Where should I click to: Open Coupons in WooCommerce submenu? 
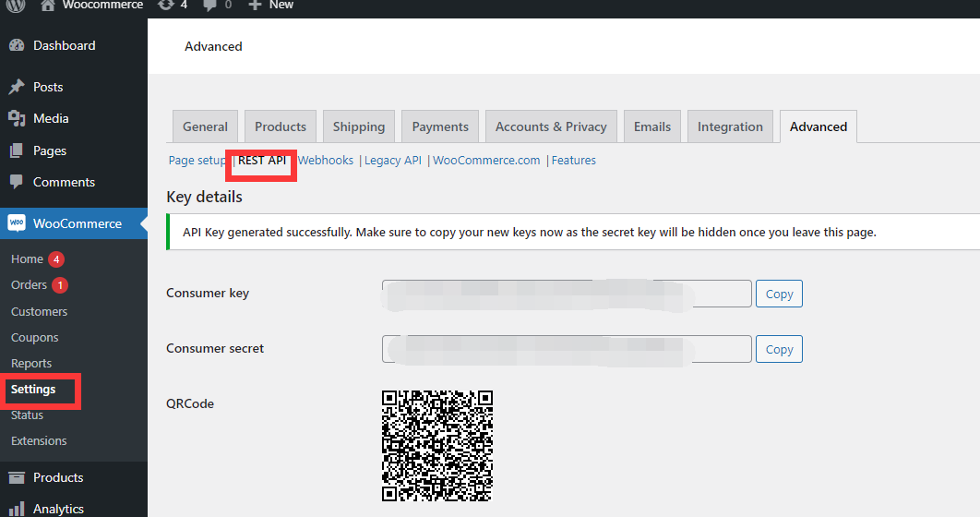coord(34,337)
